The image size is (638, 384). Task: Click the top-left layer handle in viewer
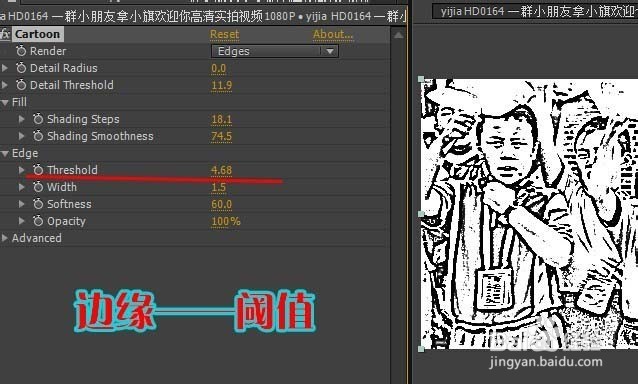pos(421,79)
